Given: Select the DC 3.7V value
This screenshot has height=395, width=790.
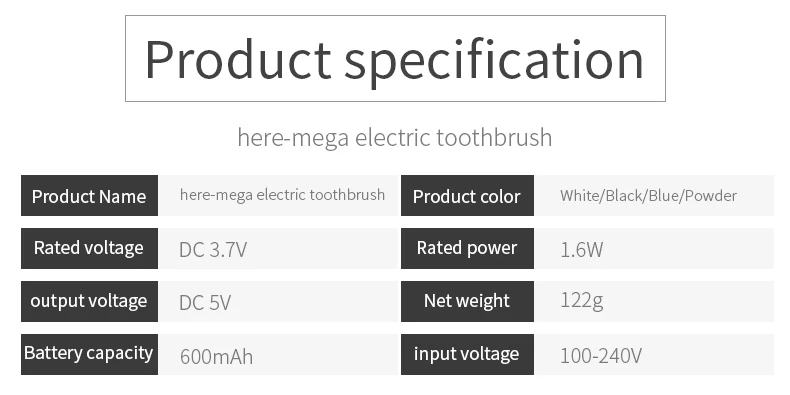Looking at the screenshot, I should [213, 249].
